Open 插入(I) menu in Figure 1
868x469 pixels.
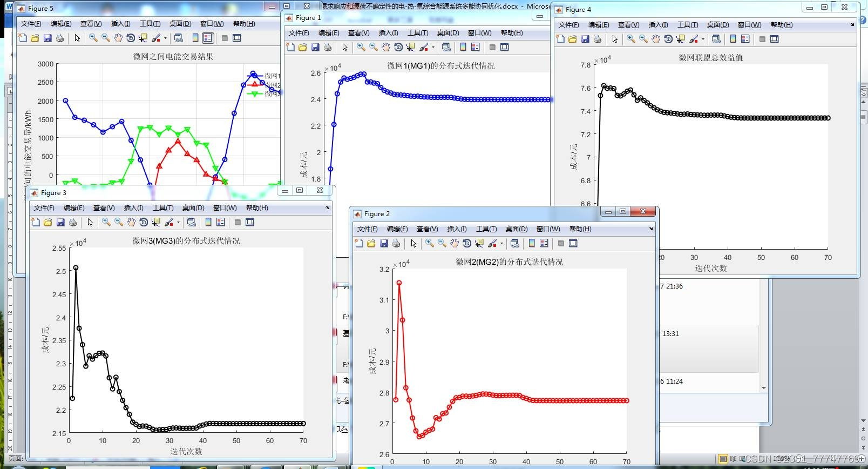click(x=389, y=33)
